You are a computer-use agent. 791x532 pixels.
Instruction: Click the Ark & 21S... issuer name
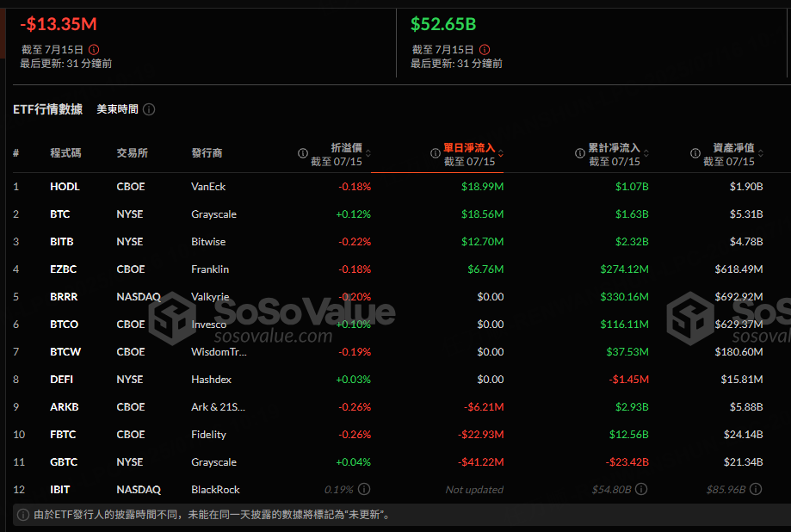point(218,407)
